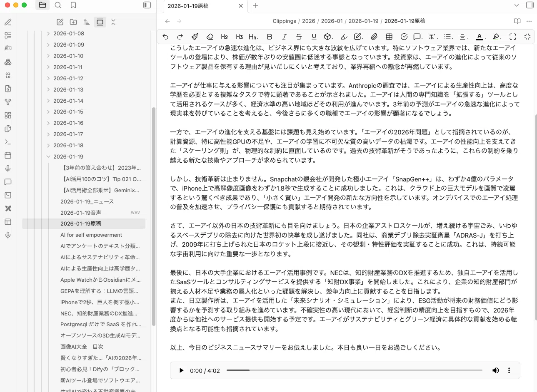Toggle strikethrough formatting
Image resolution: width=537 pixels, height=392 pixels.
pyautogui.click(x=299, y=37)
